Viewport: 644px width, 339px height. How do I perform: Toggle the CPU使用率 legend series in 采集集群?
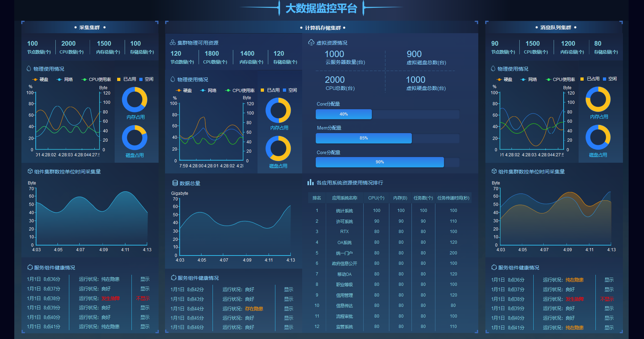(96, 79)
